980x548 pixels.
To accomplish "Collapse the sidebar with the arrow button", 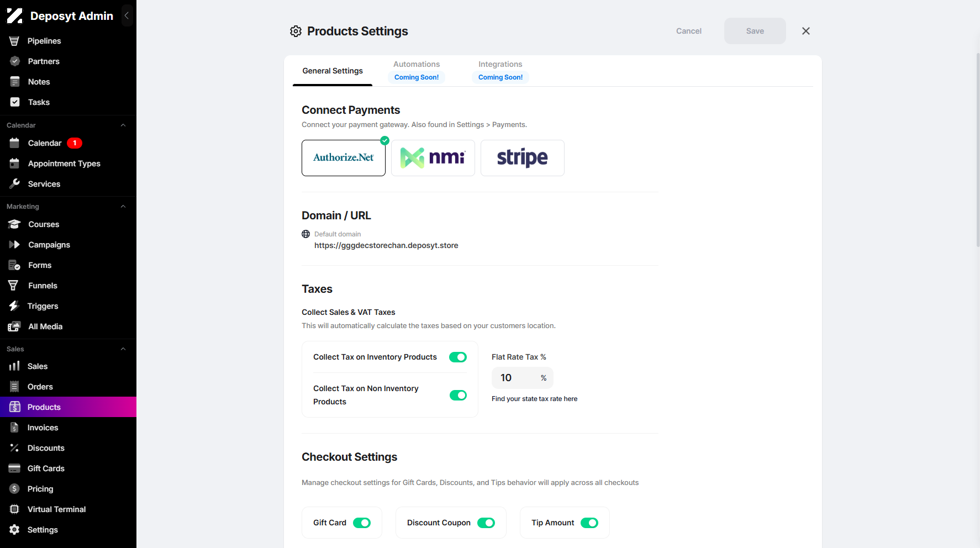I will click(127, 16).
